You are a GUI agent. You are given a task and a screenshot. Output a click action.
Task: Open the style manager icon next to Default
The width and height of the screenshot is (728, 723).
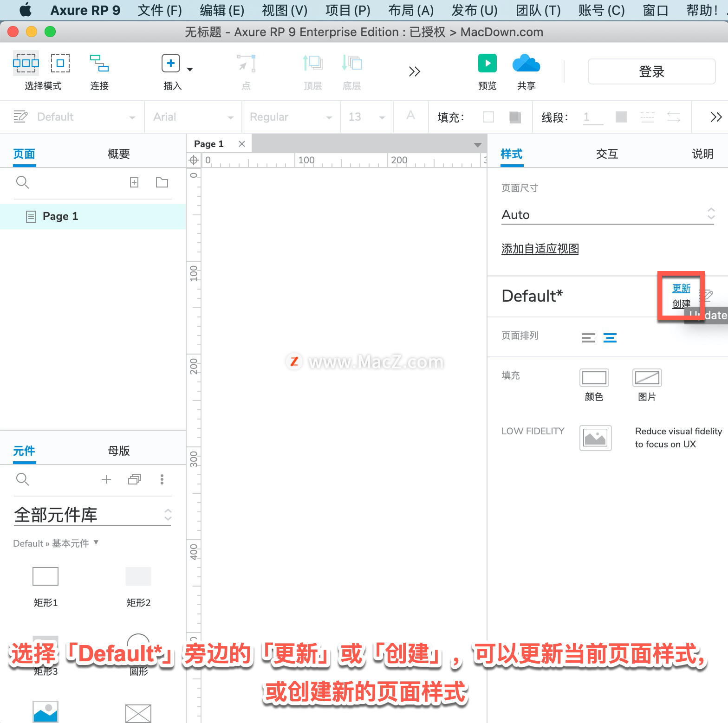(20, 116)
